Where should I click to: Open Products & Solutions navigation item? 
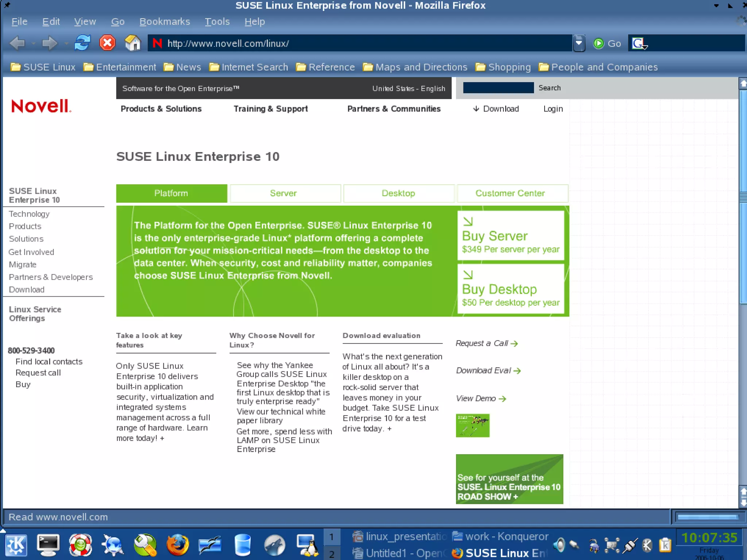[x=161, y=109]
